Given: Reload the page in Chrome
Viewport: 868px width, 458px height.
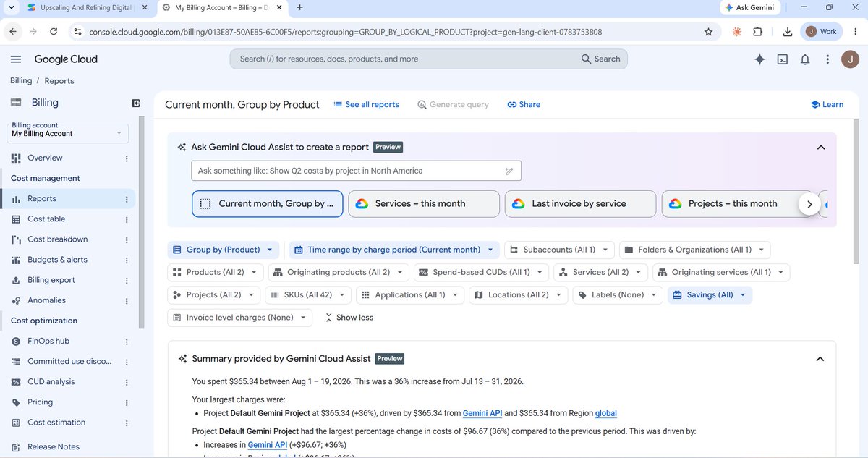Looking at the screenshot, I should click(54, 32).
